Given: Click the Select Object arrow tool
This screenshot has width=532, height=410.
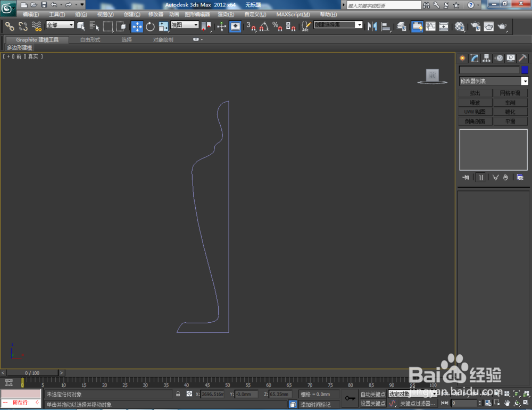Looking at the screenshot, I should (81, 26).
